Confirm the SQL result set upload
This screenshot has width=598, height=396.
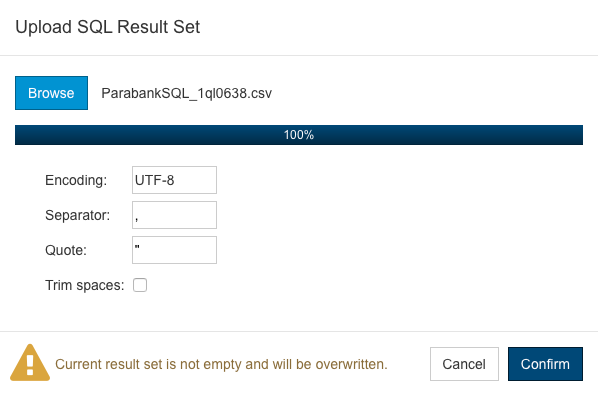click(x=545, y=364)
